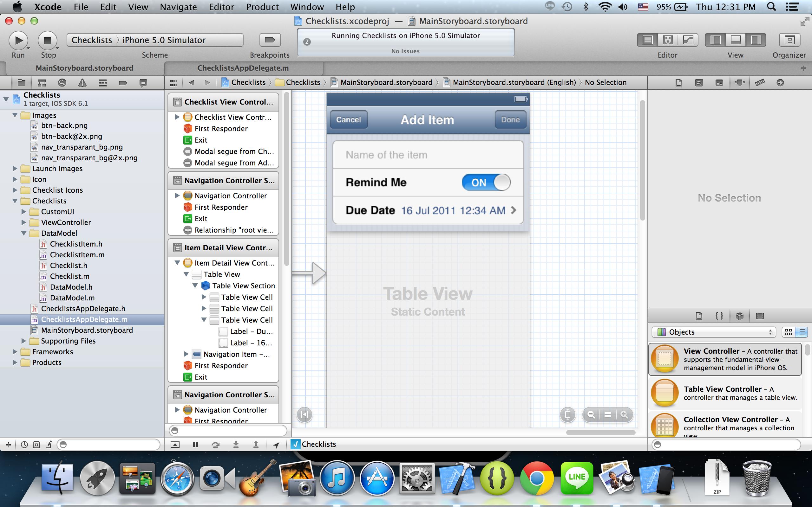This screenshot has height=507, width=812.
Task: Switch to the Assistant editor
Action: 668,40
